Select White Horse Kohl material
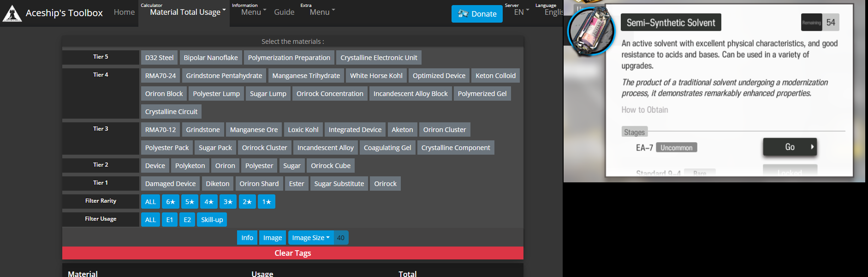868x277 pixels. tap(376, 76)
